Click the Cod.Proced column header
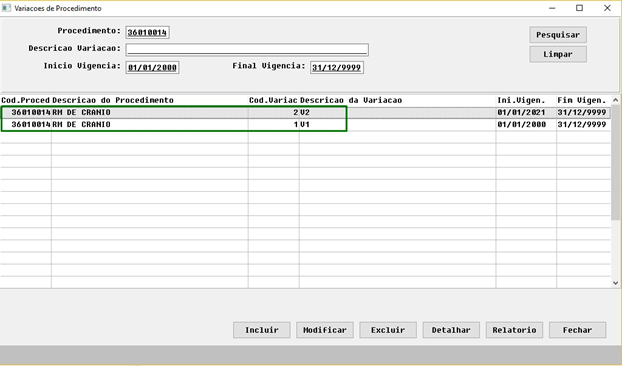The width and height of the screenshot is (622, 366). click(26, 100)
